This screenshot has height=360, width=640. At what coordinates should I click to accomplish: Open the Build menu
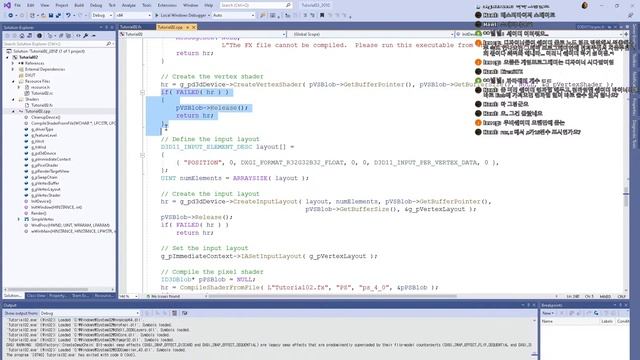(79, 5)
